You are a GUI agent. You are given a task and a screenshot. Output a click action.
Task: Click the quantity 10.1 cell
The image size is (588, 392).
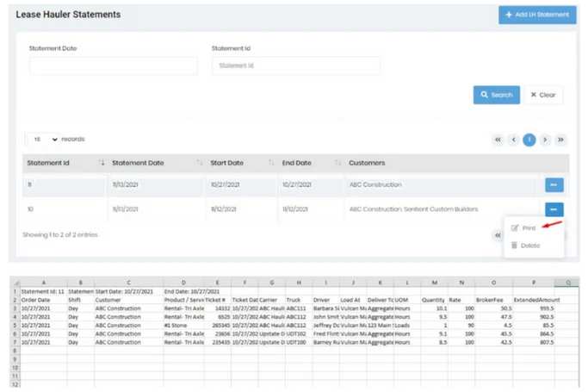(x=434, y=308)
